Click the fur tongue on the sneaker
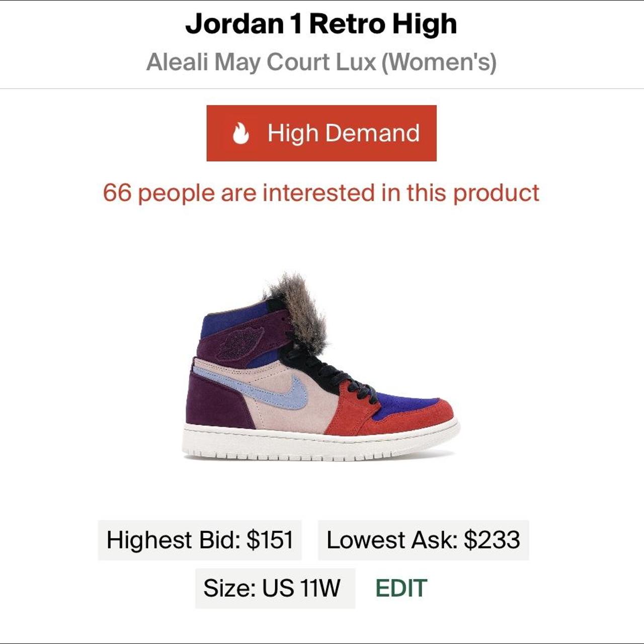Viewport: 644px width, 644px height. 297,307
